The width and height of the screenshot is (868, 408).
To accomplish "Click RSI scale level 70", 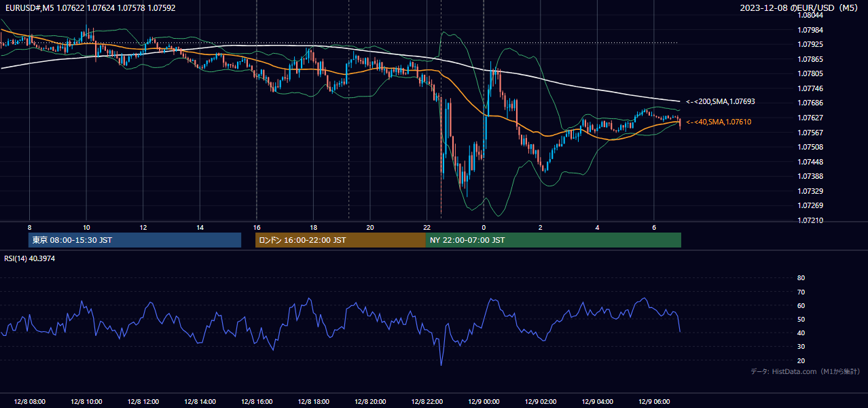I will tap(801, 292).
